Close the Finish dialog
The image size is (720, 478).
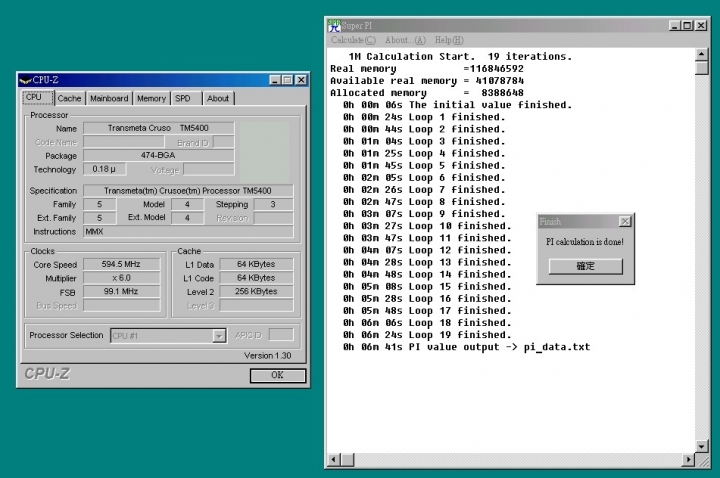click(x=625, y=222)
